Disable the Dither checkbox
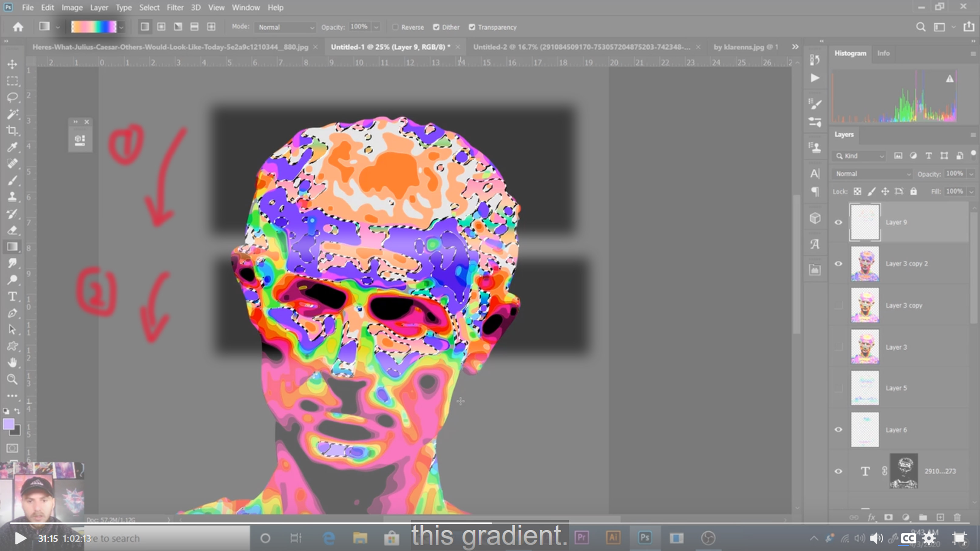 436,27
